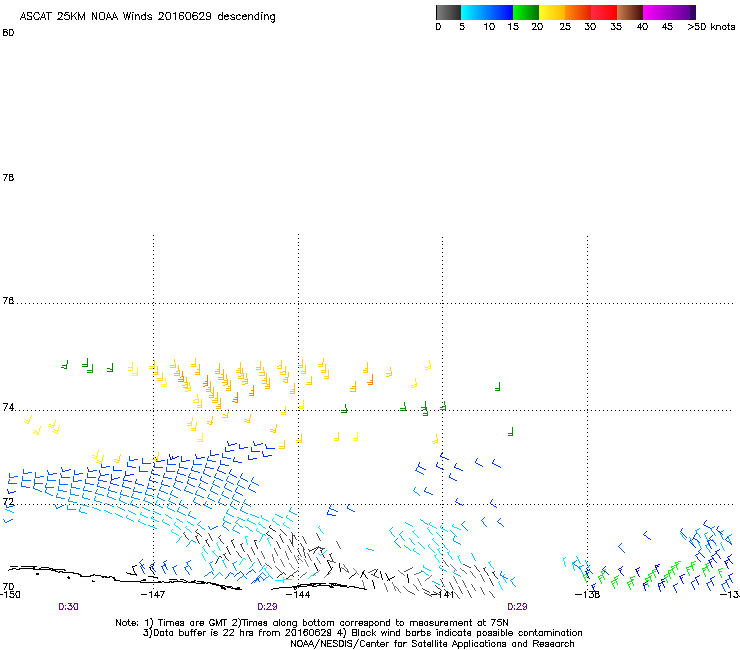
Task: Click the purple "D:29" label near -144
Action: 267,607
